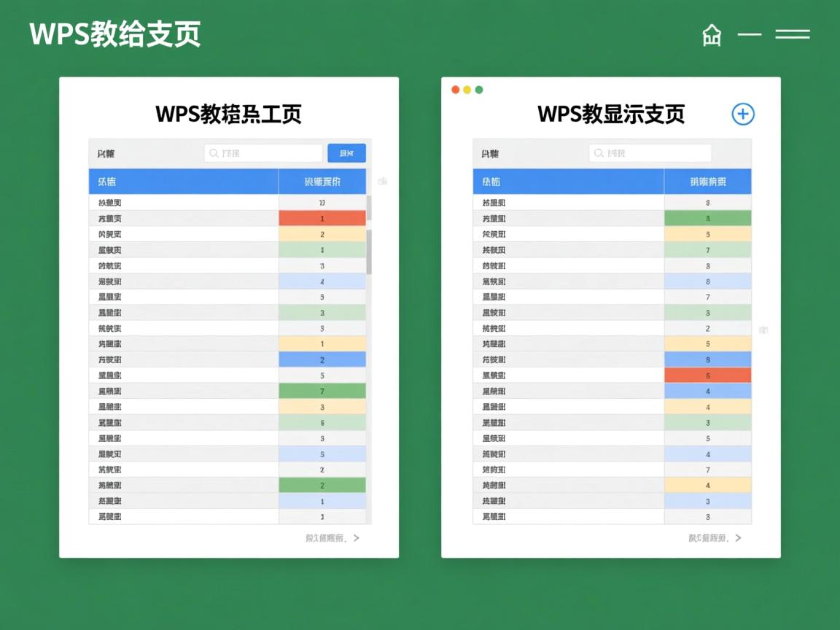This screenshot has height=630, width=840.
Task: Select the red highlighted cell in the right table
Action: 707,375
